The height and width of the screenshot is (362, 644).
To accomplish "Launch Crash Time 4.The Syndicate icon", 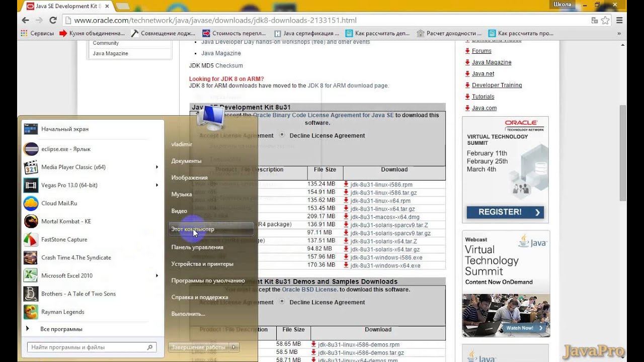I will [31, 257].
